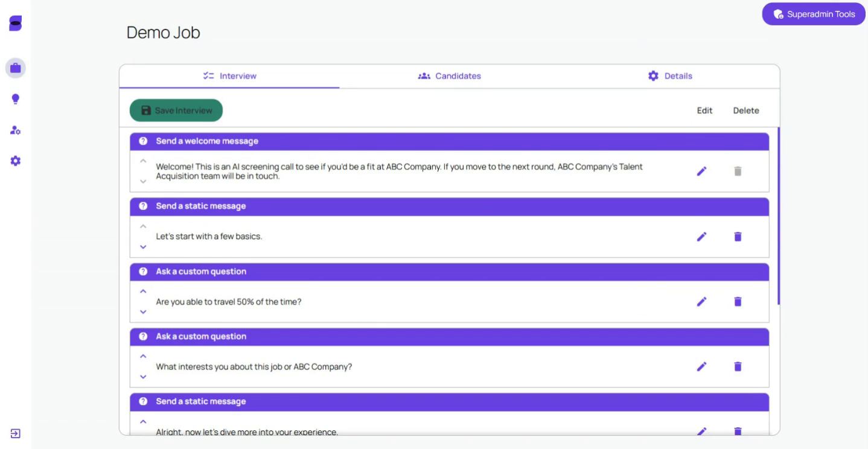Select the 'Let's start with a few basics.' text
The image size is (868, 449).
click(209, 237)
